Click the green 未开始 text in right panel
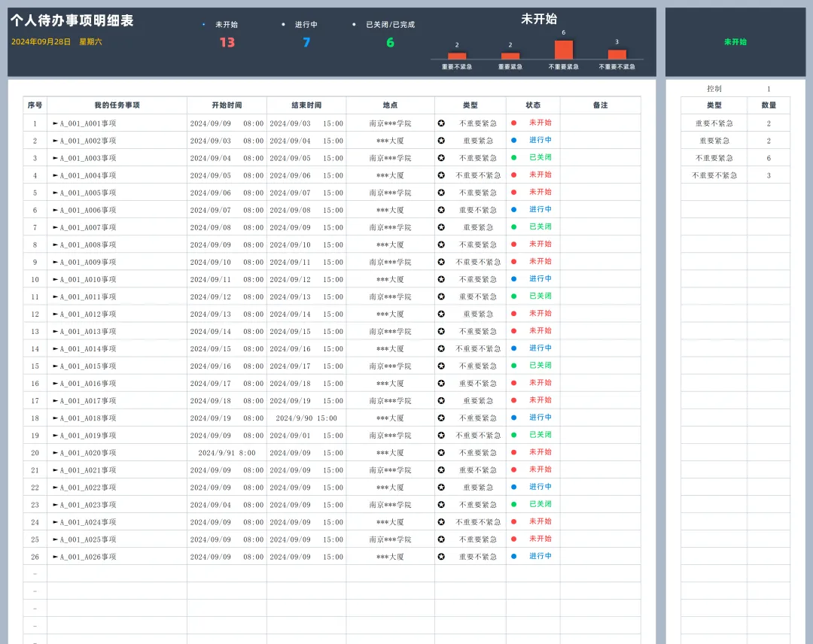 tap(735, 42)
